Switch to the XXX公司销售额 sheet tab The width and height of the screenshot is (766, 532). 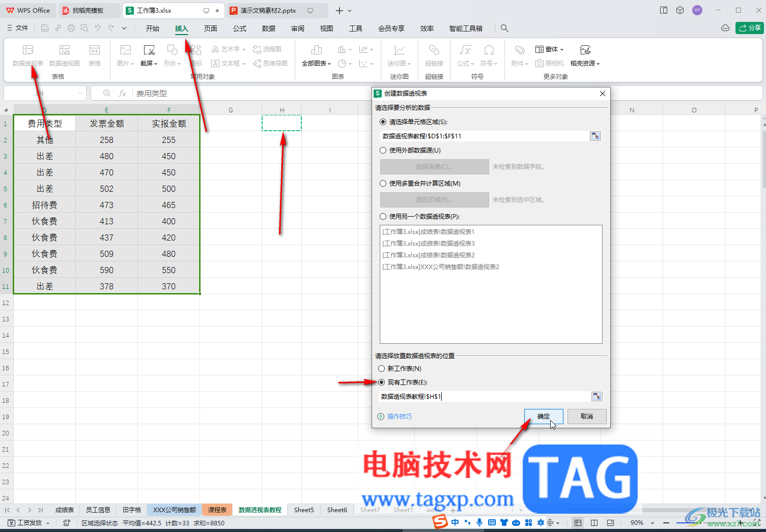point(175,510)
